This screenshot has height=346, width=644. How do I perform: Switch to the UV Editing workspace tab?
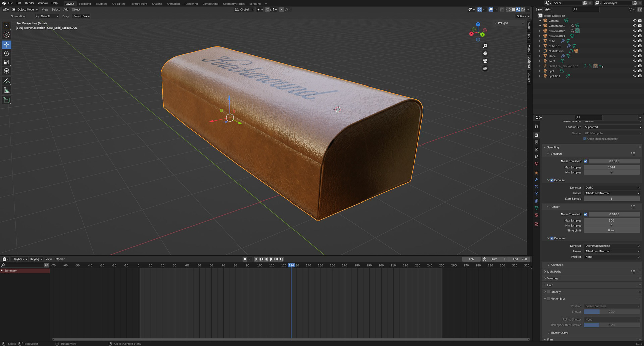pos(119,4)
